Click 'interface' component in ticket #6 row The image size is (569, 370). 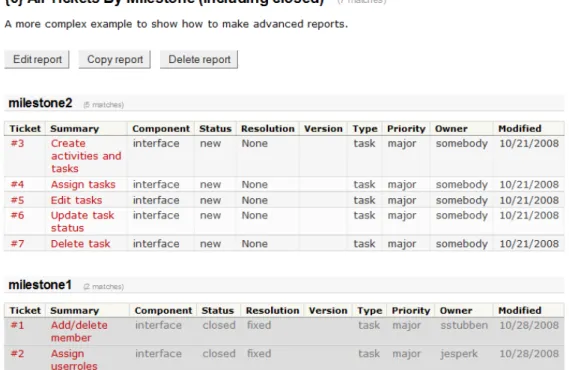156,215
